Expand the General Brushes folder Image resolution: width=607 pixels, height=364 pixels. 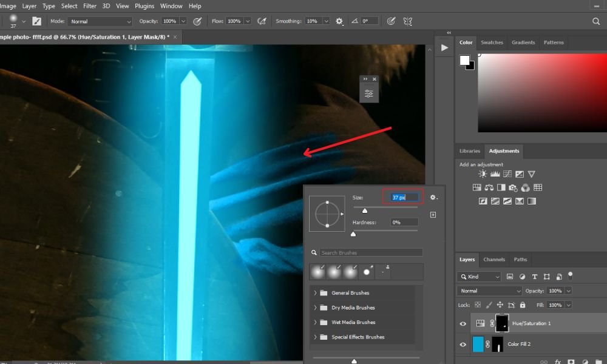(315, 293)
